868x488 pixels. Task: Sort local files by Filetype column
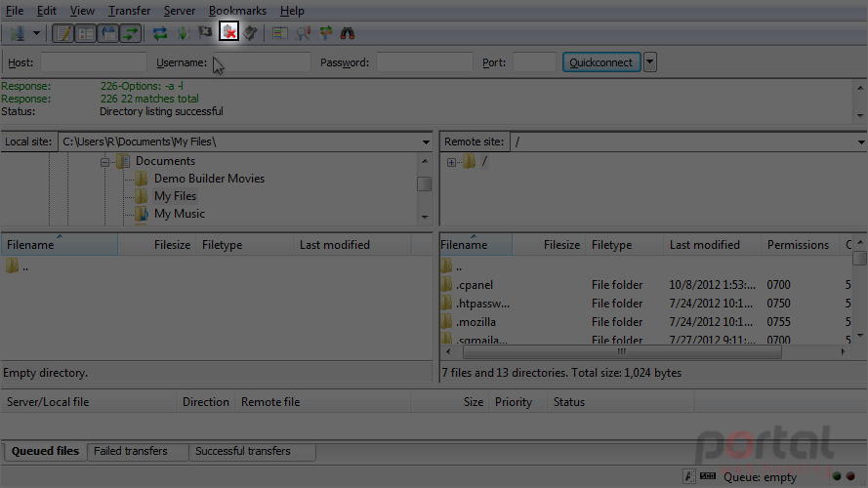click(x=244, y=245)
